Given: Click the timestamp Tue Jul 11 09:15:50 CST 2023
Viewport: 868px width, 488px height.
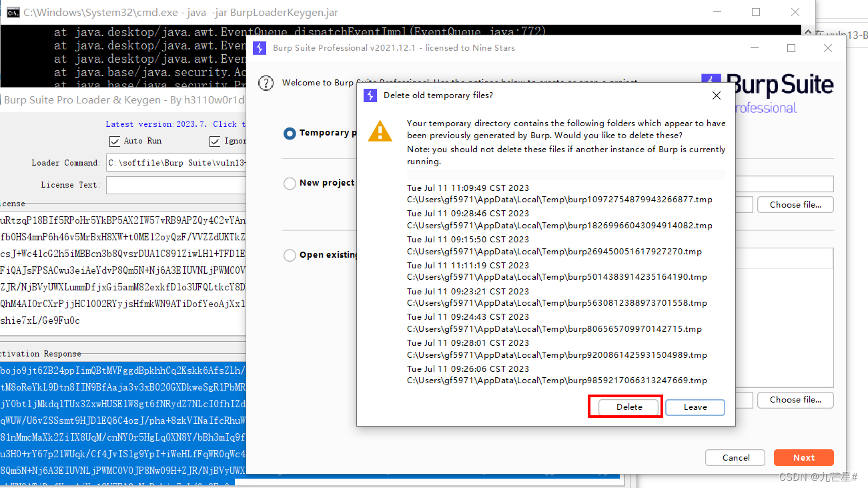Looking at the screenshot, I should pos(468,240).
